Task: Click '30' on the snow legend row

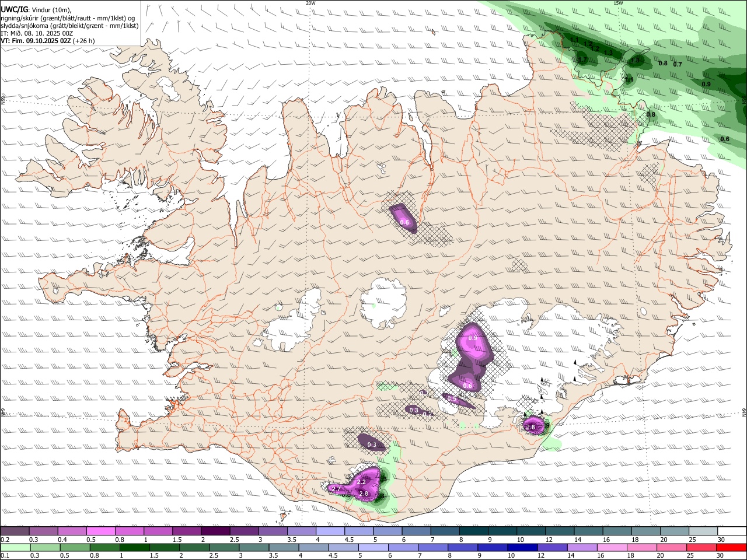Action: [x=721, y=540]
